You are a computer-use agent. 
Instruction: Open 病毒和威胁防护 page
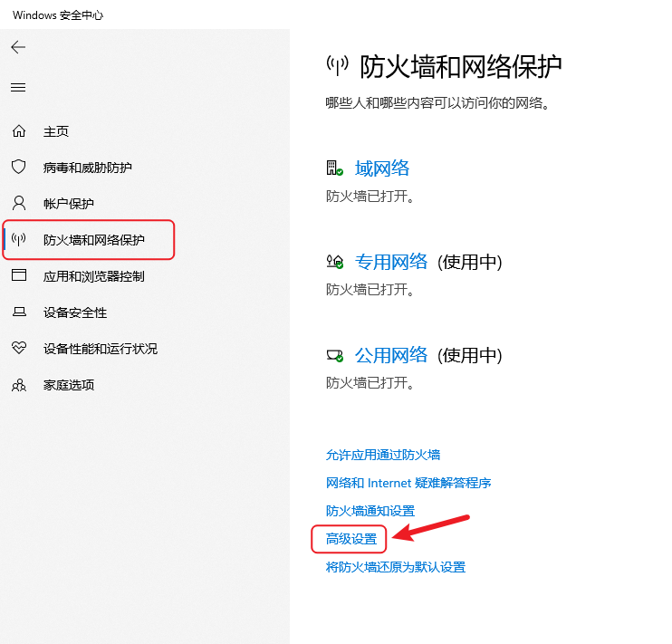point(88,168)
